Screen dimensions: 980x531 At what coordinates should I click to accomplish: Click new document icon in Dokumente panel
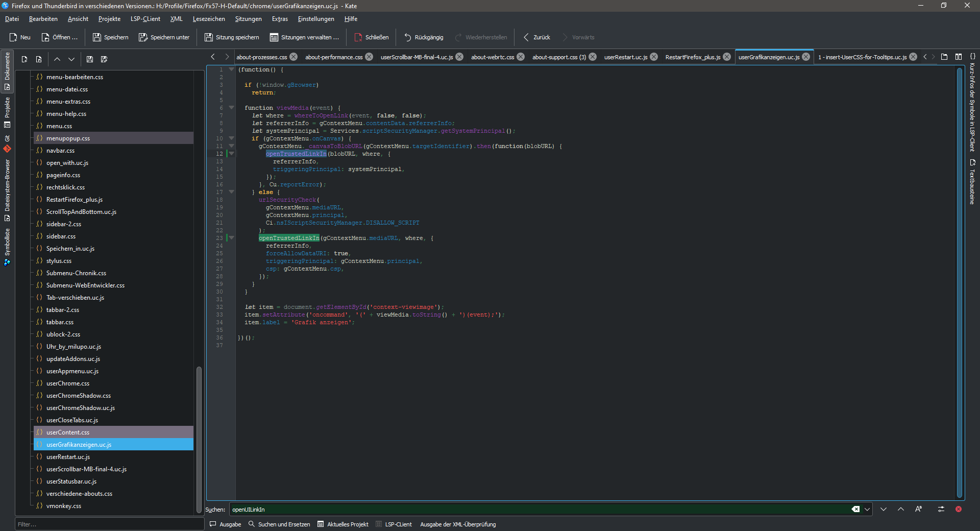(24, 59)
